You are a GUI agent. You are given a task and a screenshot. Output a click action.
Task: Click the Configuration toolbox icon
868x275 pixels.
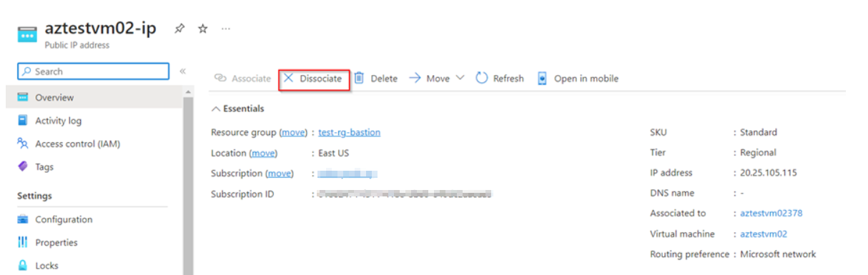click(23, 219)
